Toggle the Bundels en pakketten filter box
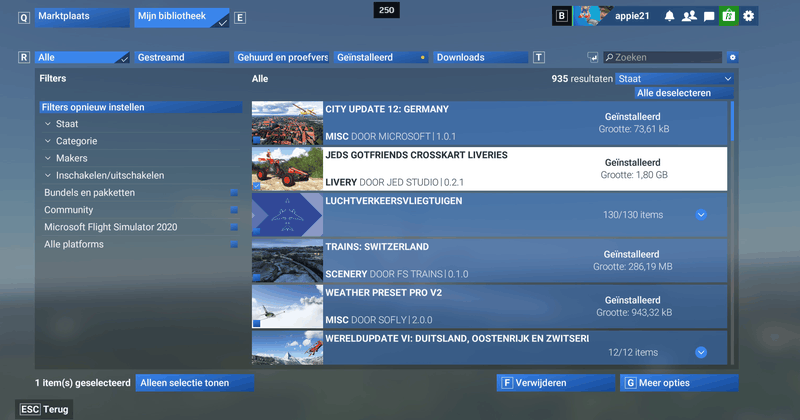 tap(234, 193)
